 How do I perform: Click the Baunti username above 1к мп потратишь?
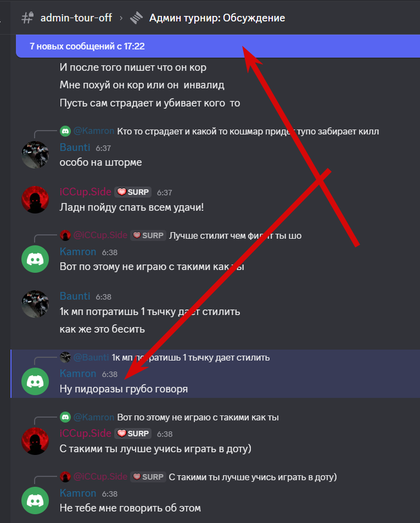pyautogui.click(x=75, y=296)
